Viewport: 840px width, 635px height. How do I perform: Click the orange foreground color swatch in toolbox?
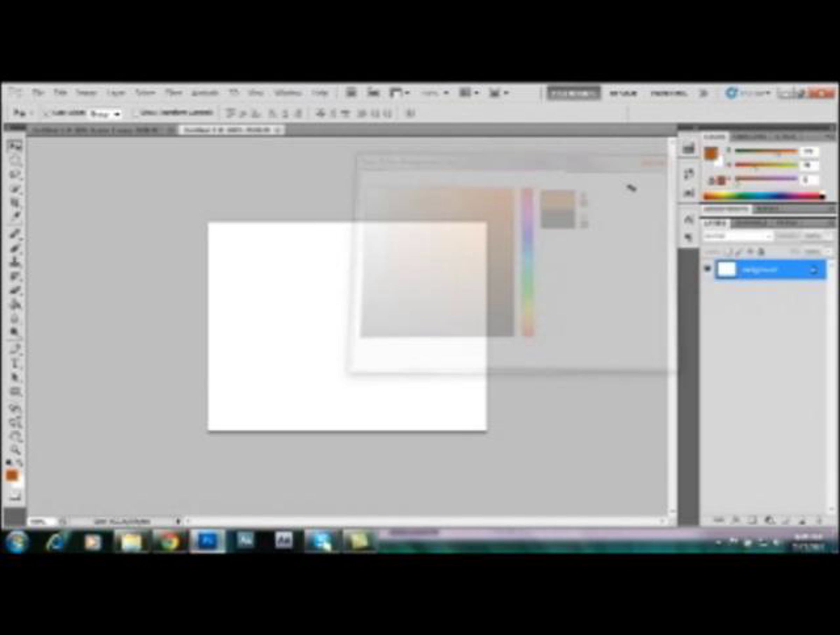(12, 475)
